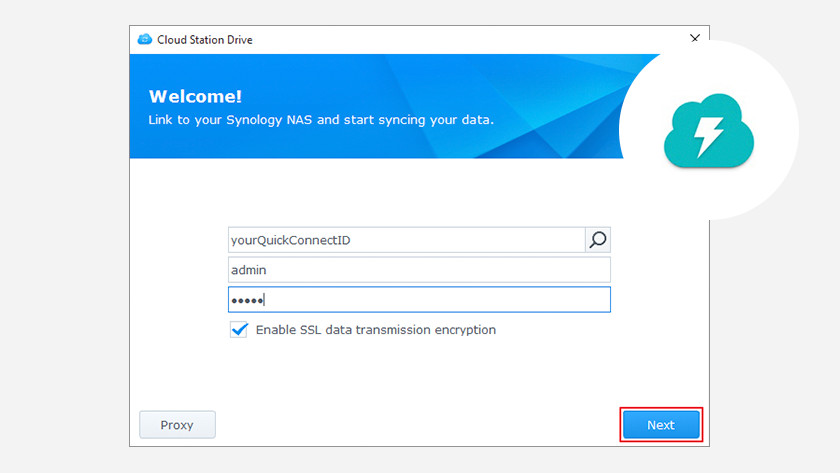Open the Proxy settings
This screenshot has height=473, width=840.
click(177, 425)
